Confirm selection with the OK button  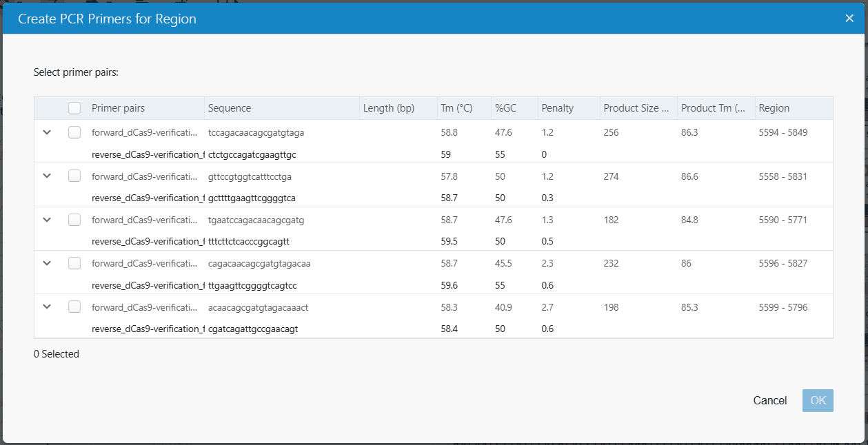pyautogui.click(x=817, y=400)
